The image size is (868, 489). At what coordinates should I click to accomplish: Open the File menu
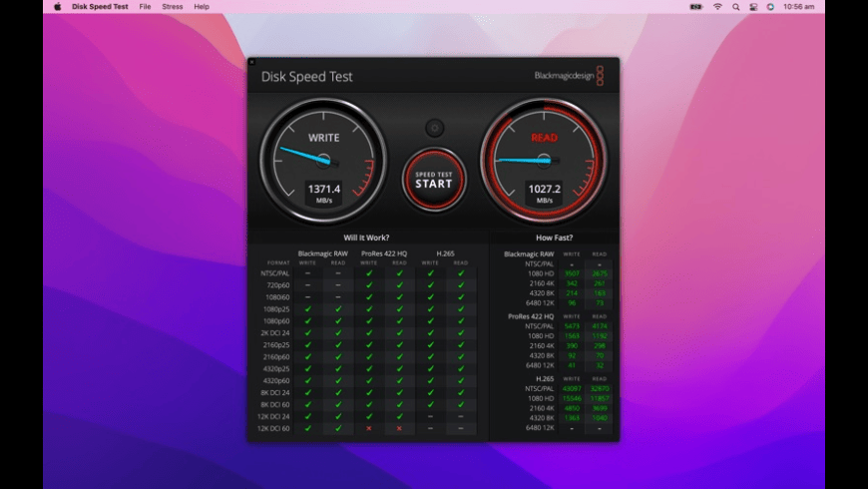(x=145, y=7)
